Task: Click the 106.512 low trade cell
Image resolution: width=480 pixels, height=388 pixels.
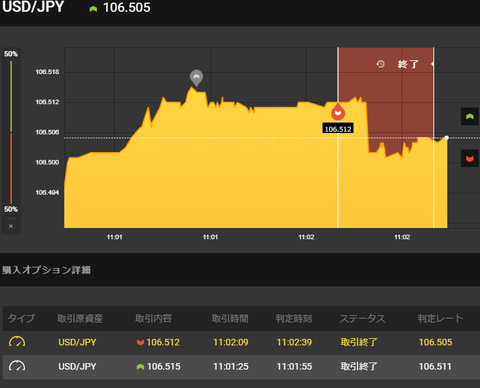Action: click(158, 342)
